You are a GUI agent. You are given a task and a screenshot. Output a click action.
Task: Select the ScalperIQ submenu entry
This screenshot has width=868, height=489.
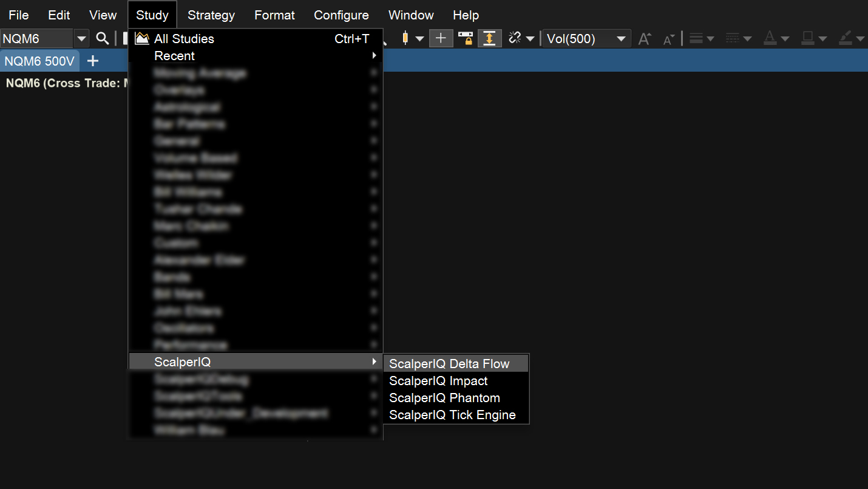pos(256,362)
